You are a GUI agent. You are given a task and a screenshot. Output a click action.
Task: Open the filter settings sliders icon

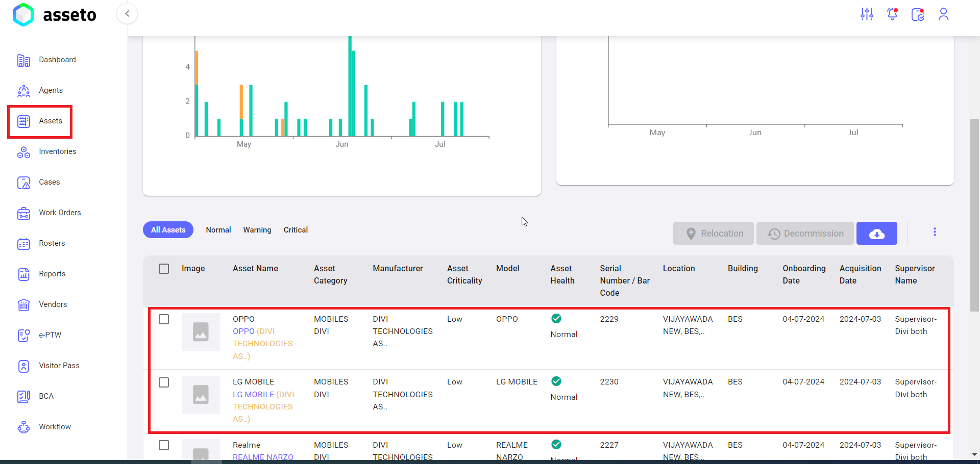click(867, 14)
